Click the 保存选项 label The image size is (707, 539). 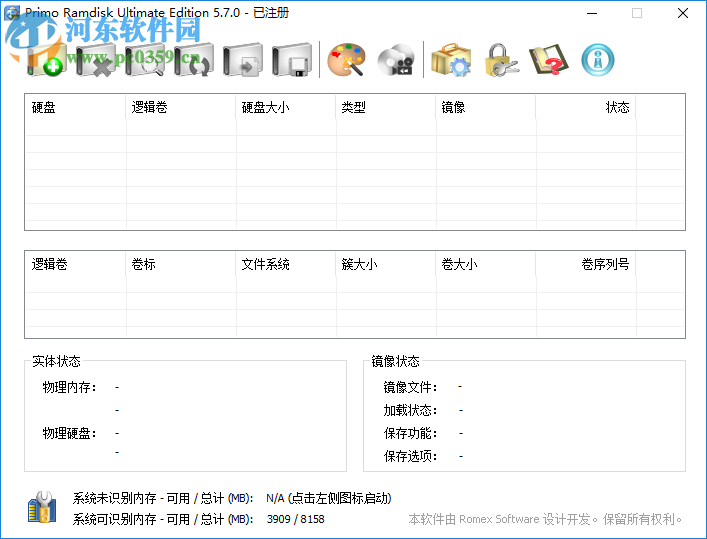coord(410,456)
